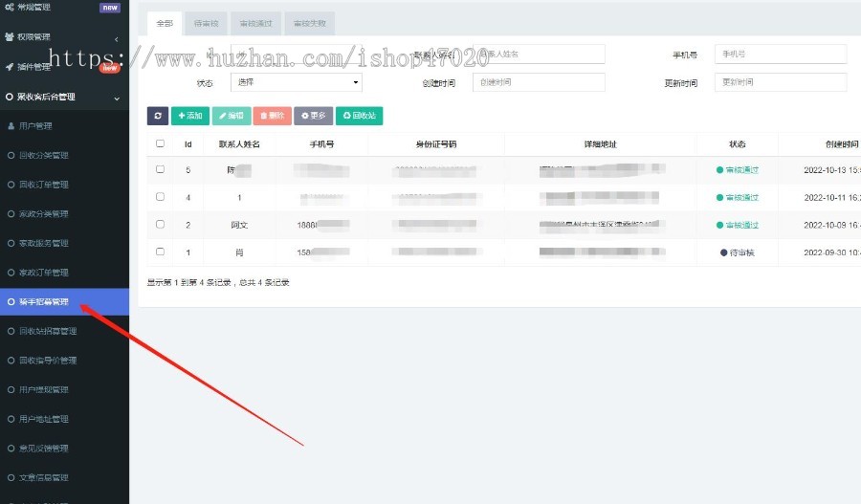Open 家政服务管理 in the sidebar
This screenshot has height=504, width=861.
(44, 243)
